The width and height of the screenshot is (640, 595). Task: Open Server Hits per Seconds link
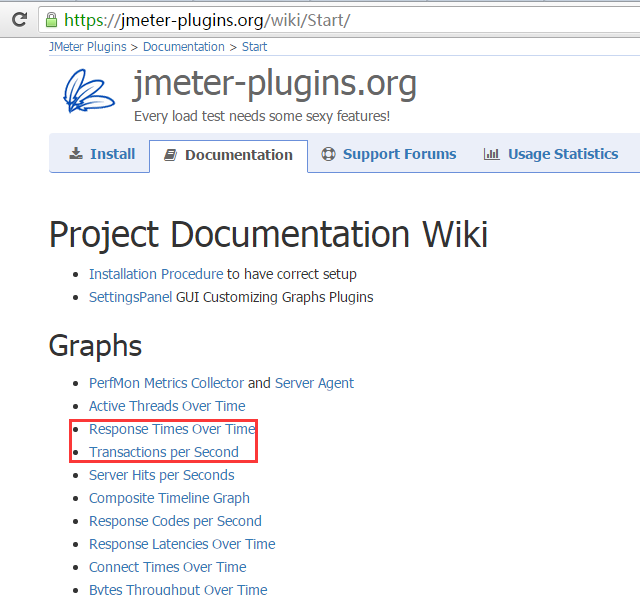click(162, 475)
